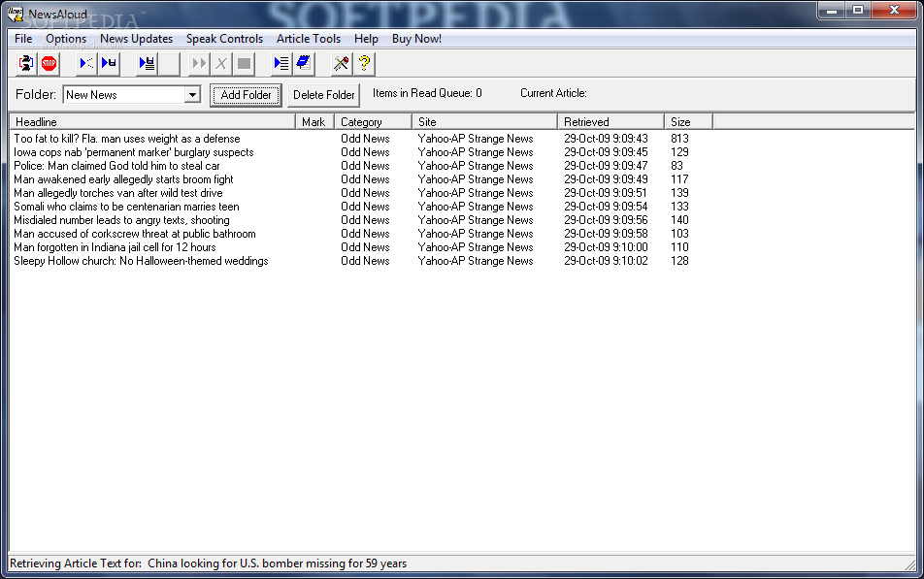This screenshot has width=924, height=579.
Task: Click the greyed X cancel icon
Action: tap(221, 63)
